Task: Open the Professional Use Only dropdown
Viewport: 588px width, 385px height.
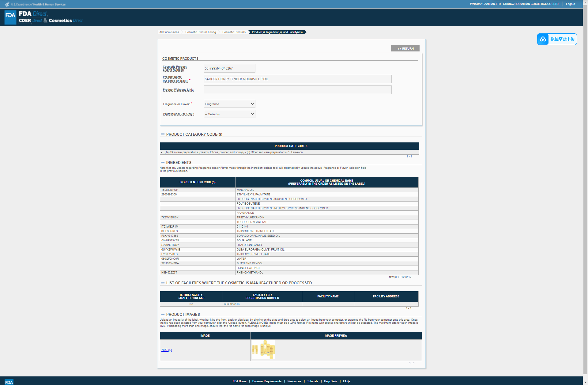Action: (229, 114)
